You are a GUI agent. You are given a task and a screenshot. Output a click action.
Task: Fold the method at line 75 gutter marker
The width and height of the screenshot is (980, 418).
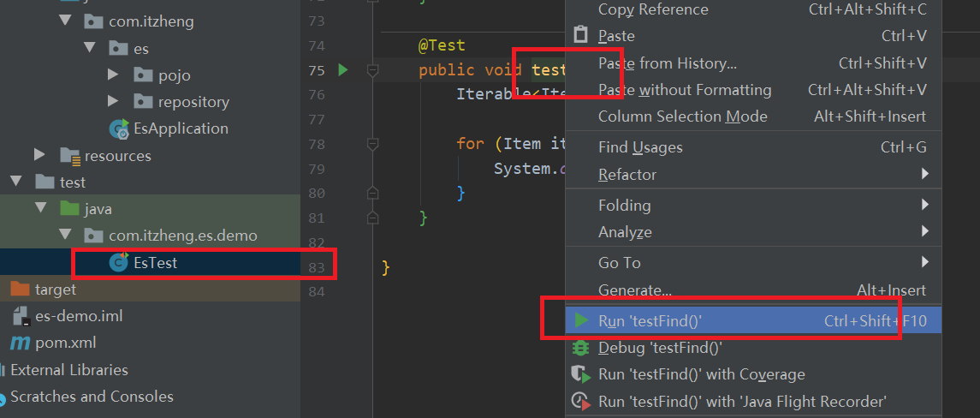tap(373, 70)
